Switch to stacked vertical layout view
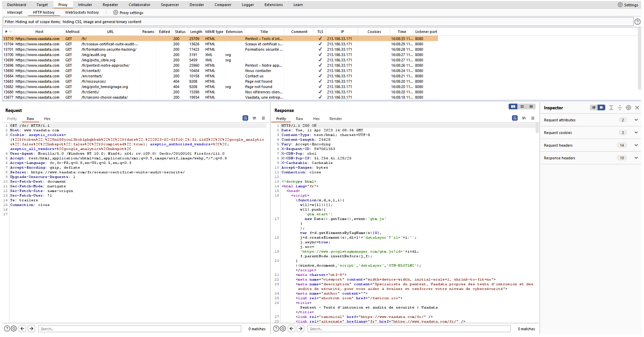644x337 pixels. [x=522, y=107]
